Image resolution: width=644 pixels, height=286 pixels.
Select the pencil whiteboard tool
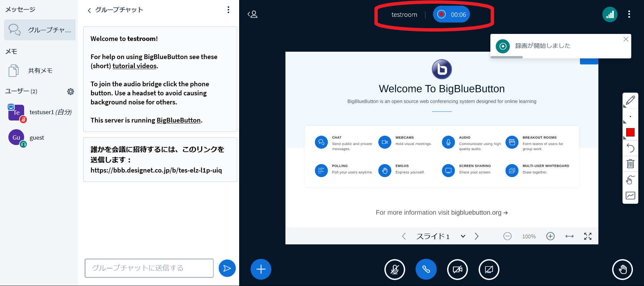(630, 100)
